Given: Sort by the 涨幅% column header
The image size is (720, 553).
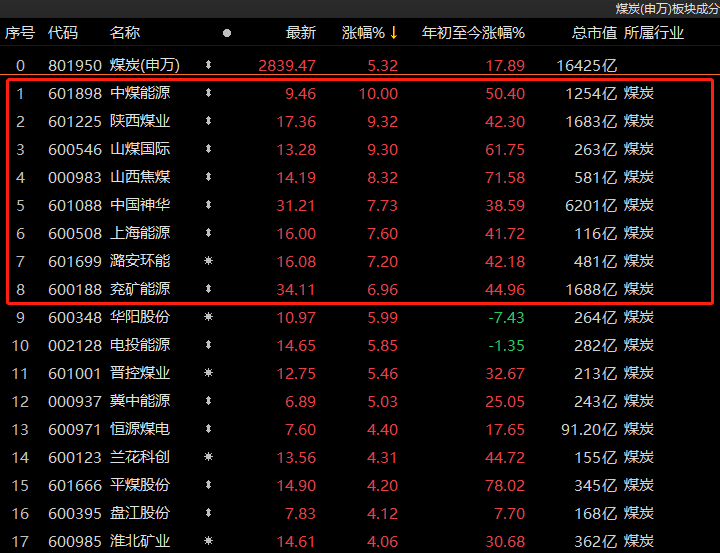Looking at the screenshot, I should [363, 33].
